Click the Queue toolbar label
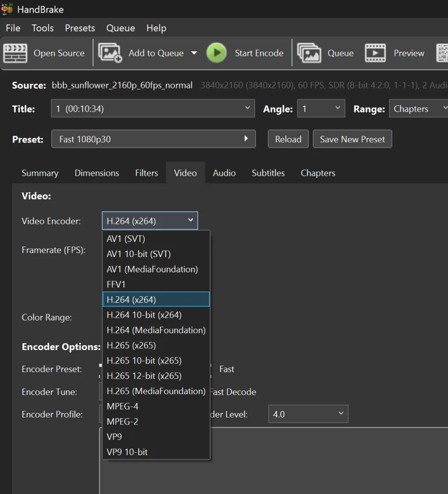448x494 pixels. click(340, 53)
